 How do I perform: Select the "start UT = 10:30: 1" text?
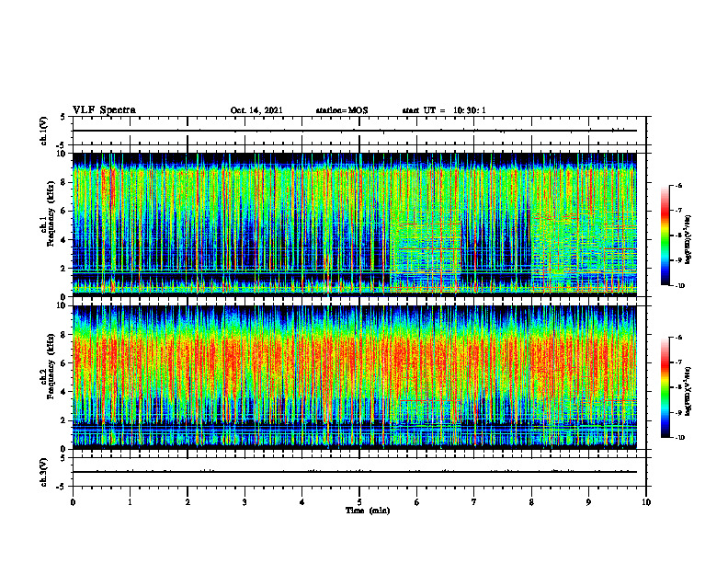pos(444,110)
